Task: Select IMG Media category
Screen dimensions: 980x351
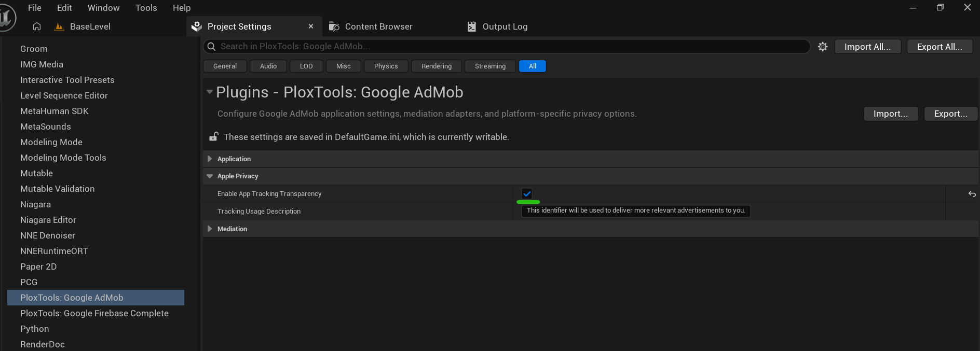Action: [x=42, y=64]
